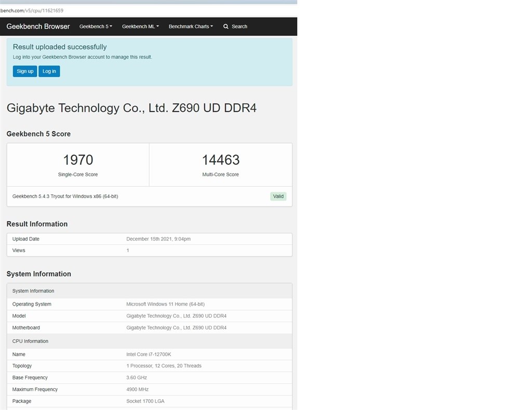The height and width of the screenshot is (410, 532).
Task: Expand the Geekbench ML dropdown menu
Action: (x=140, y=27)
